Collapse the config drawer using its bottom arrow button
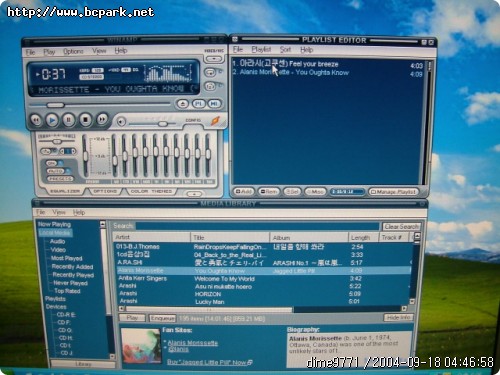 (x=194, y=194)
